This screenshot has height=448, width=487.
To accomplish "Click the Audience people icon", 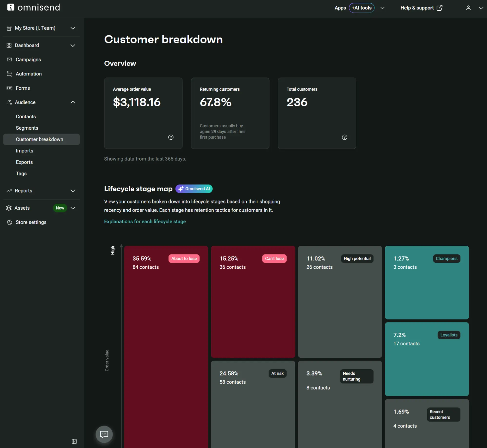I will pyautogui.click(x=9, y=102).
